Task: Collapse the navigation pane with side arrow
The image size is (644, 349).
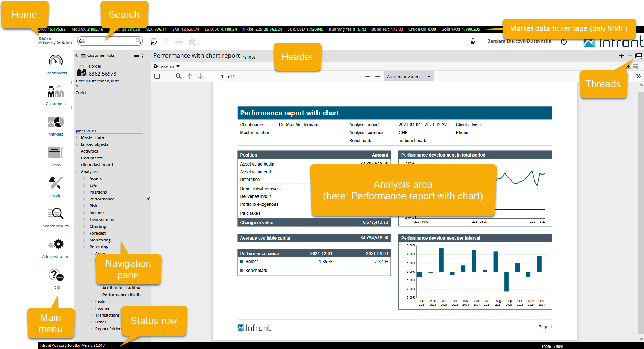Action: (149, 199)
